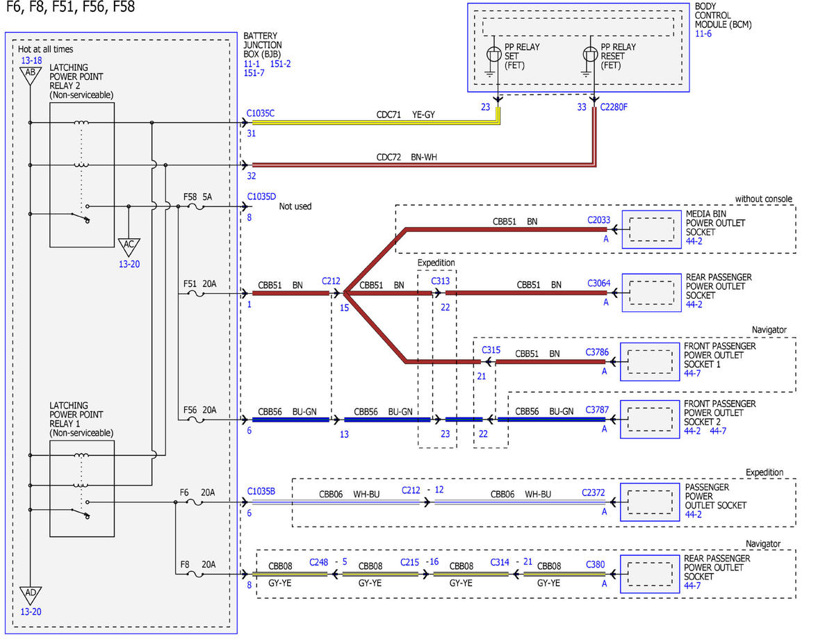Click connector label C314
The image size is (834, 644).
500,562
